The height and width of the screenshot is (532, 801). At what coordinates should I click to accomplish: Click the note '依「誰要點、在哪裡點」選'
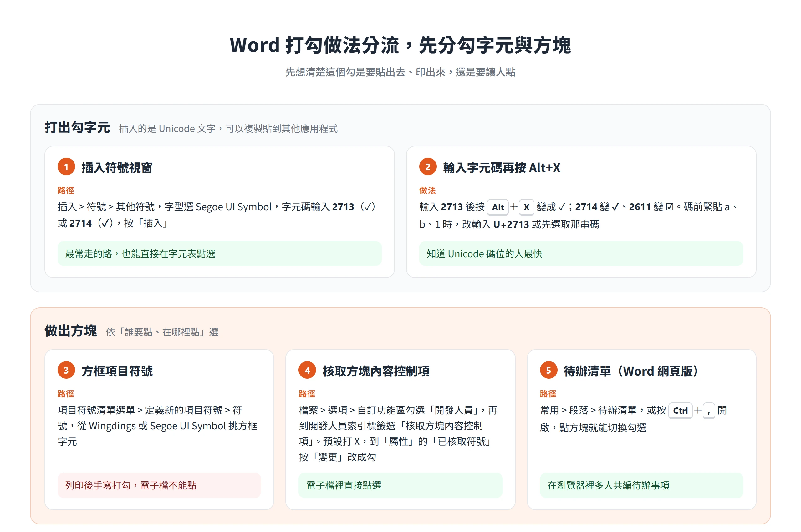[x=162, y=332]
